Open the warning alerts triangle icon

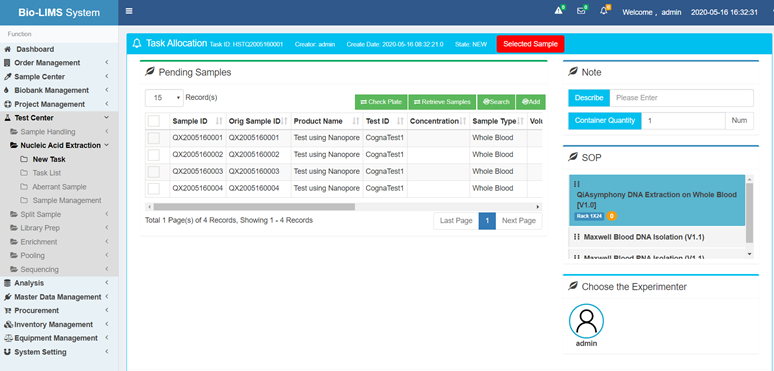coord(559,11)
